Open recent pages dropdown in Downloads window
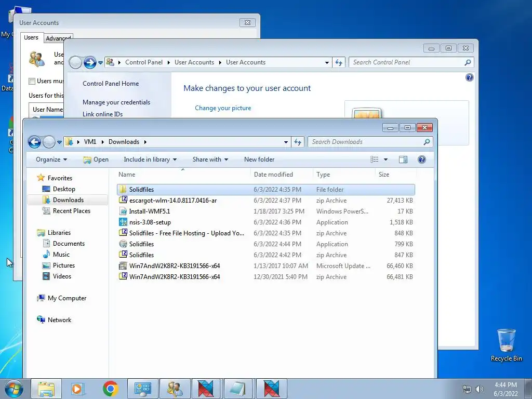 click(x=59, y=142)
